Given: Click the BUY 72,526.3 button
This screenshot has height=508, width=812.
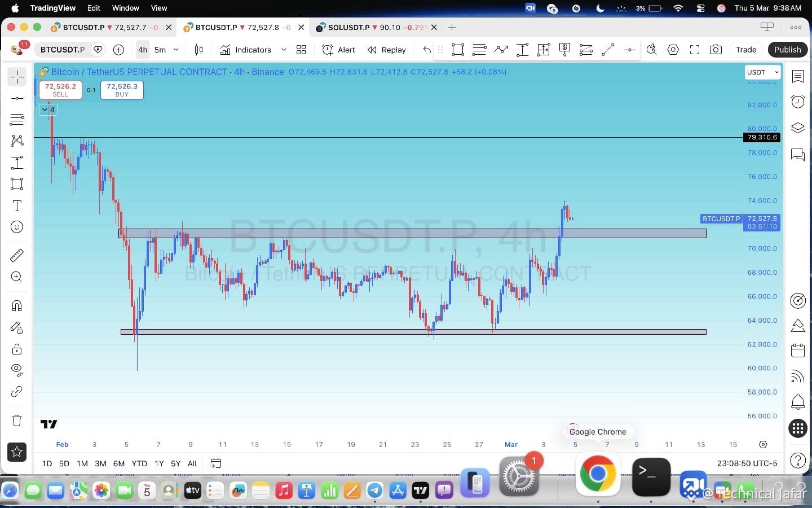Looking at the screenshot, I should (x=122, y=90).
